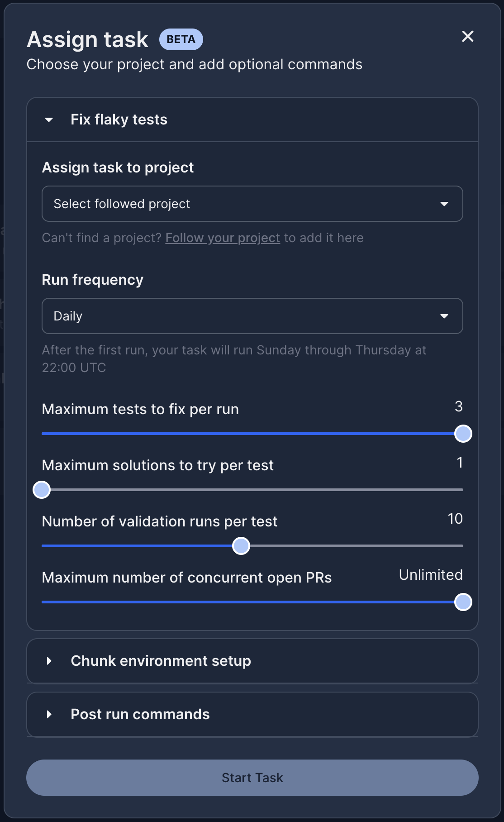
Task: Close the Assign task dialog
Action: (468, 36)
